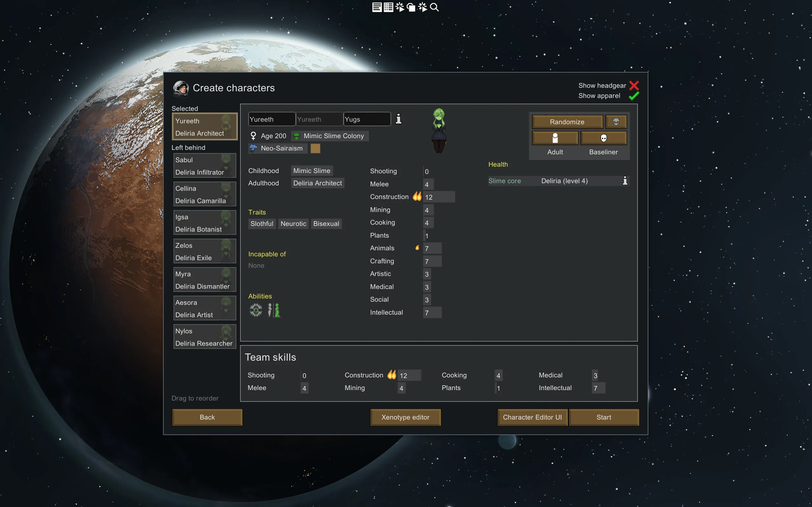
Task: Click the spiky green burst ability icon
Action: [256, 310]
